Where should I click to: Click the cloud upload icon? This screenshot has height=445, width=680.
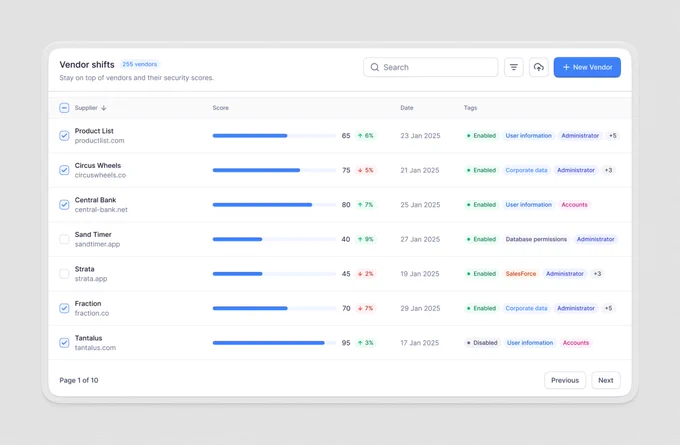[539, 67]
